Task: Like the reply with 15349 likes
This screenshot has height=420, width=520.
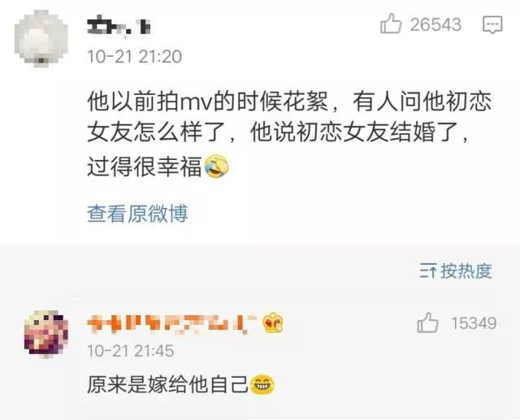Action: pyautogui.click(x=427, y=323)
